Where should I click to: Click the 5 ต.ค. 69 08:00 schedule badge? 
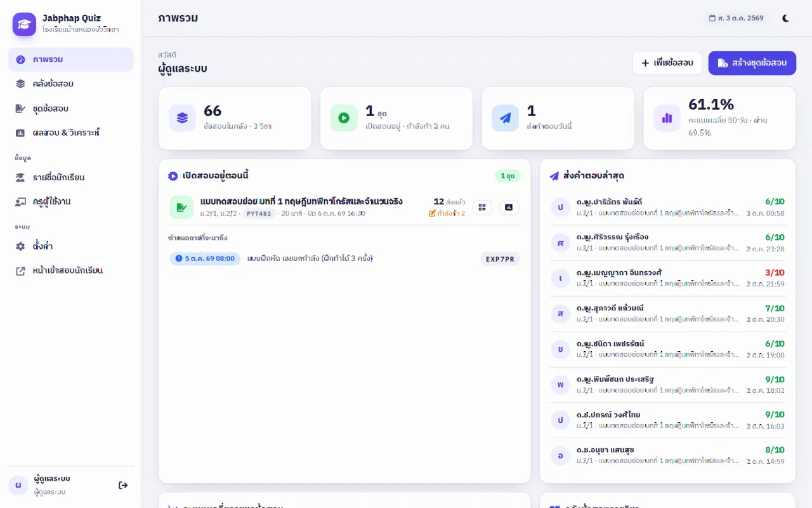(x=205, y=258)
